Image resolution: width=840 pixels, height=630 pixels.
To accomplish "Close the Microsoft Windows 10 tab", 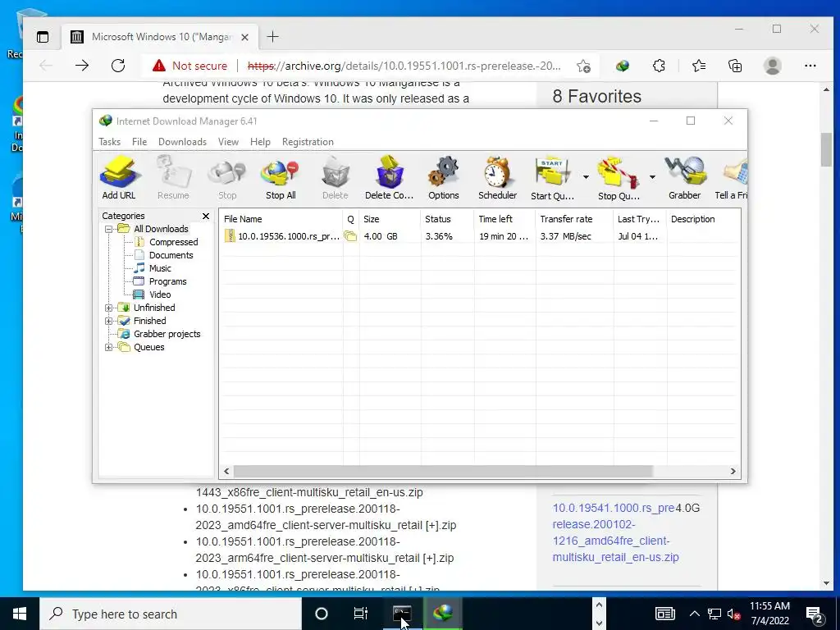I will pyautogui.click(x=244, y=38).
